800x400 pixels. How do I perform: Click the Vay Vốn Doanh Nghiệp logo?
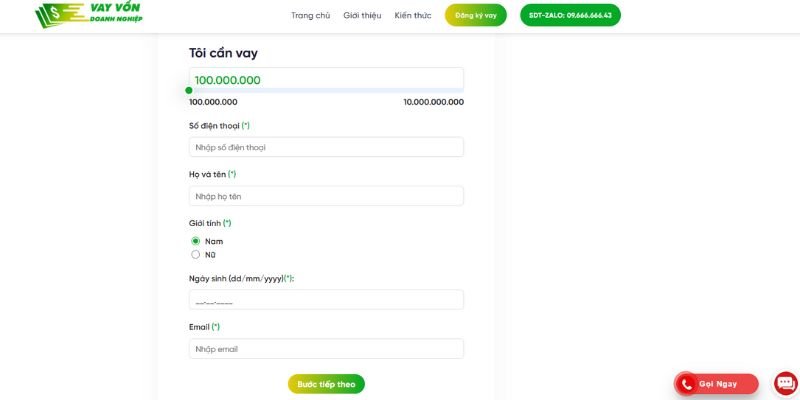click(x=89, y=14)
